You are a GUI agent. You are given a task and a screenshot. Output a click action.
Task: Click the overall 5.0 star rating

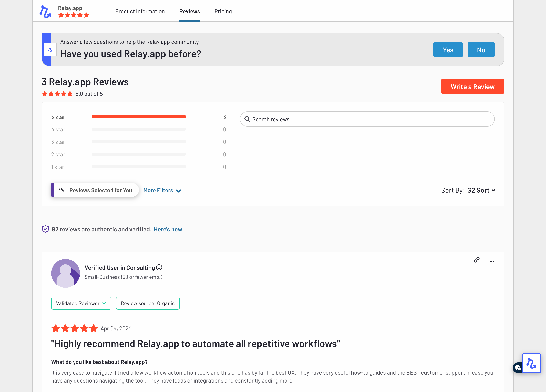click(x=57, y=94)
